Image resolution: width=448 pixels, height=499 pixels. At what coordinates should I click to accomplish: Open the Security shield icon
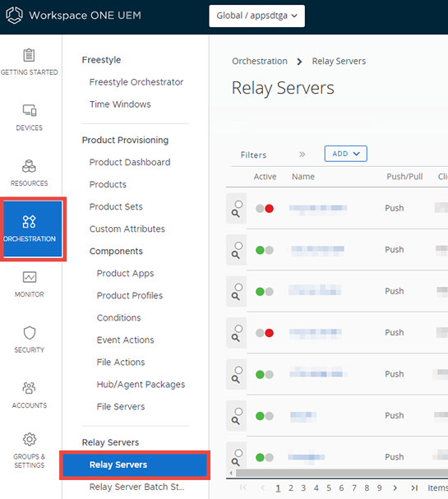coord(30,333)
